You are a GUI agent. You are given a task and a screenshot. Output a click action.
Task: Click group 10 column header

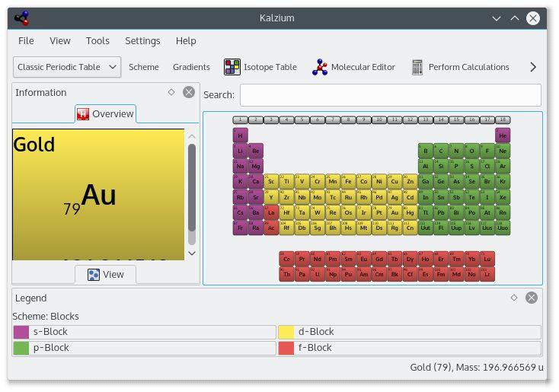[379, 120]
